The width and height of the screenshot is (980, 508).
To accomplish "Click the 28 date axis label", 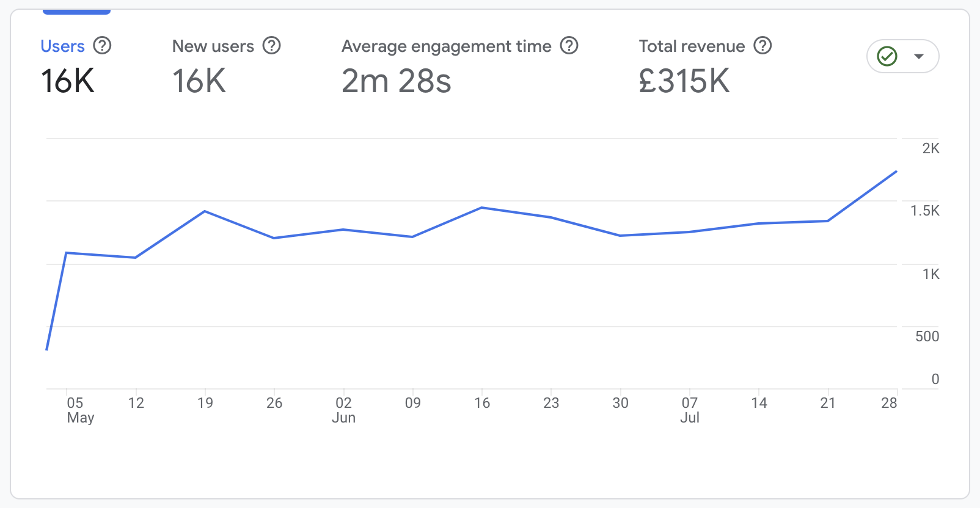I will (889, 403).
